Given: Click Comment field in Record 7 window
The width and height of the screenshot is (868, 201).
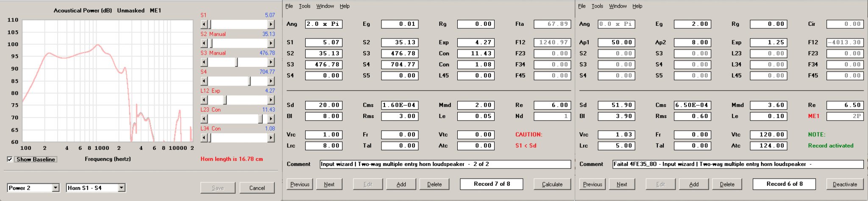Looking at the screenshot, I should (445, 164).
